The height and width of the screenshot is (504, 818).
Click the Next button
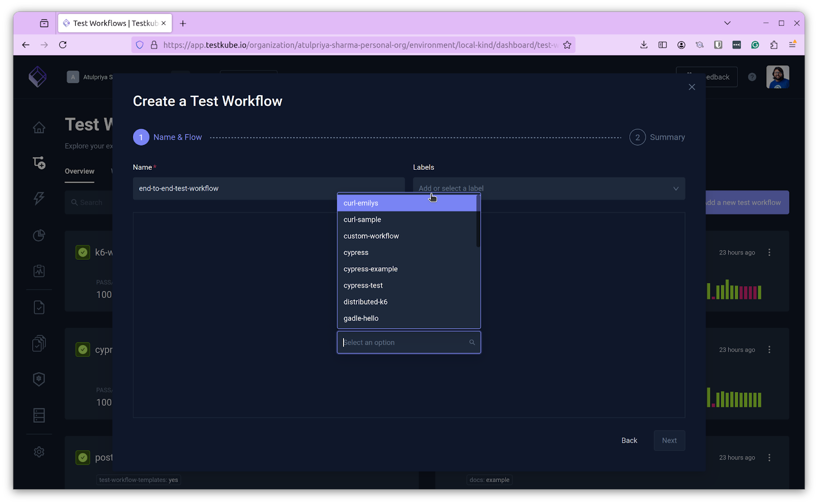[669, 441]
